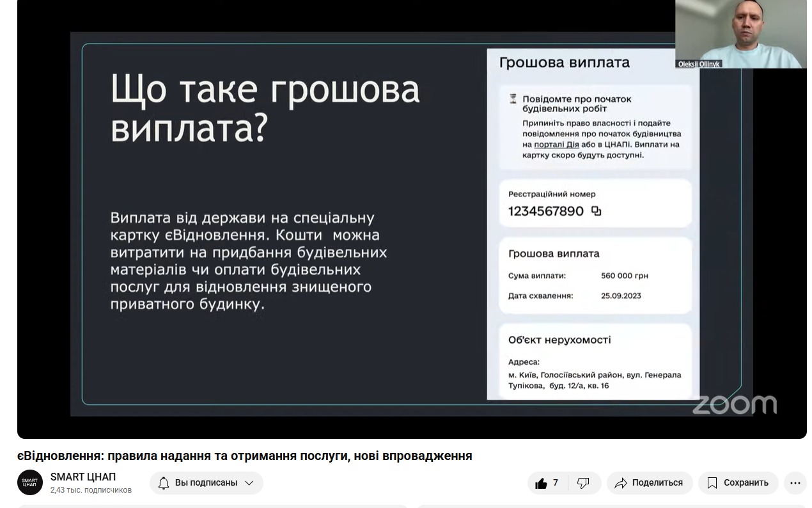Click the "Повідомте про початок будівельних робіт" heading

(x=577, y=104)
